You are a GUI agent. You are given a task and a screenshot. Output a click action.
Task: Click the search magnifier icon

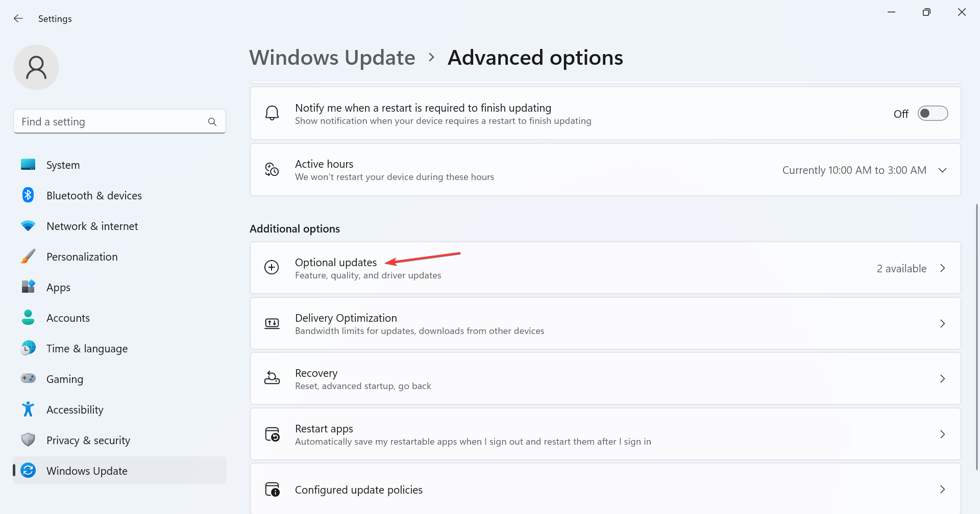pyautogui.click(x=212, y=122)
